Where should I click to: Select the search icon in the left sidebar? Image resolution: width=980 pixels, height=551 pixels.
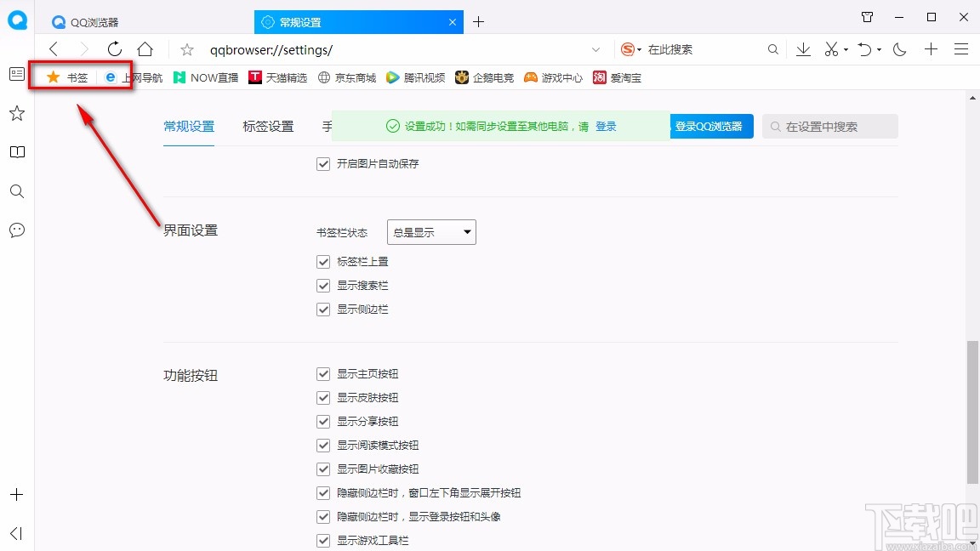(x=16, y=191)
